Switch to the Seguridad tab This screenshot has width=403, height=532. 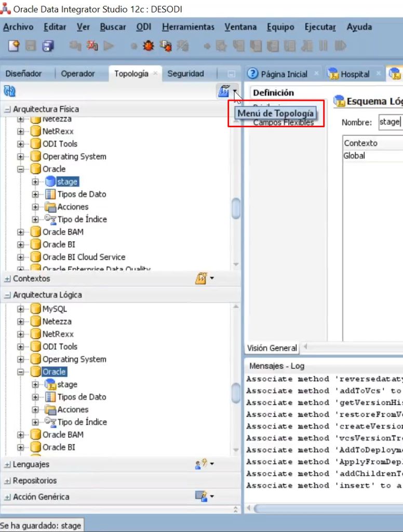point(185,74)
